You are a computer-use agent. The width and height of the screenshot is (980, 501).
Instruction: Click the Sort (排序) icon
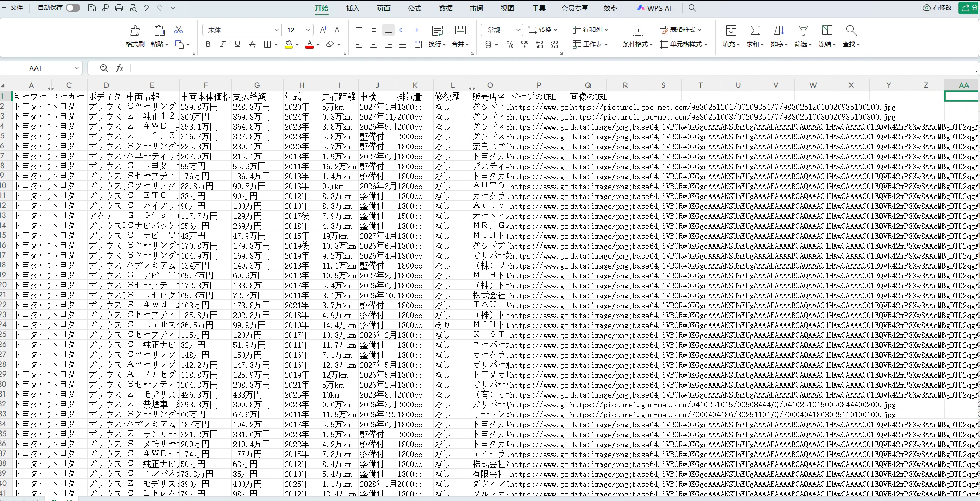coord(779,30)
